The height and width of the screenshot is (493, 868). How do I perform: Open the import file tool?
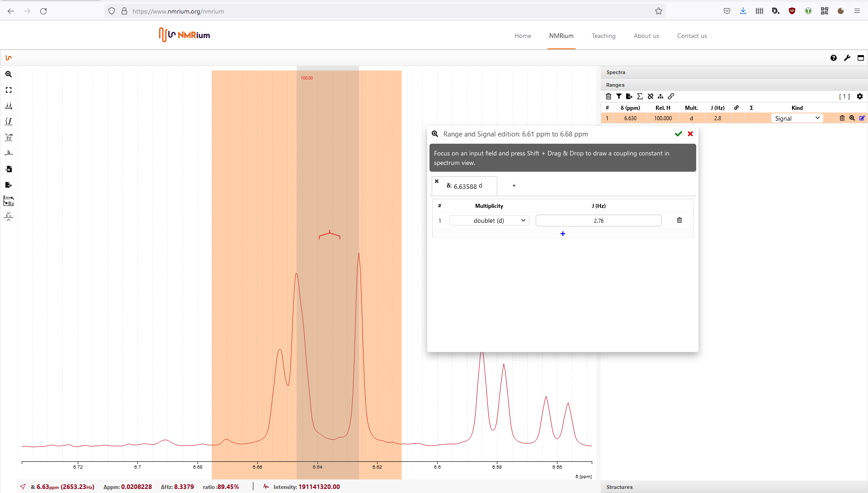point(9,169)
